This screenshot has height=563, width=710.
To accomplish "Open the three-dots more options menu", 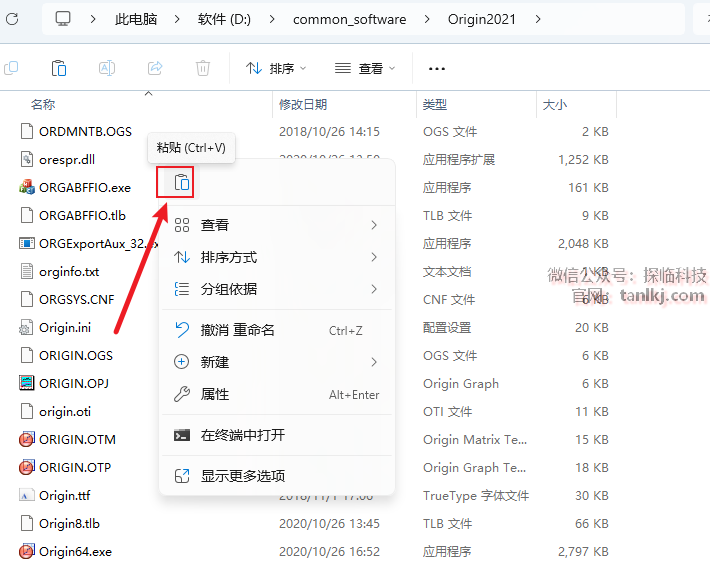I will 436,68.
